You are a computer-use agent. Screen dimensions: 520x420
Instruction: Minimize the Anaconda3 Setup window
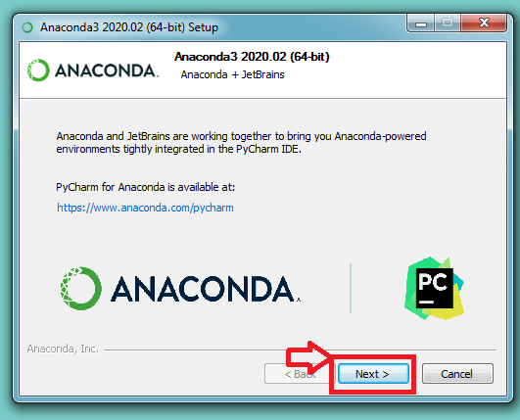pos(421,23)
